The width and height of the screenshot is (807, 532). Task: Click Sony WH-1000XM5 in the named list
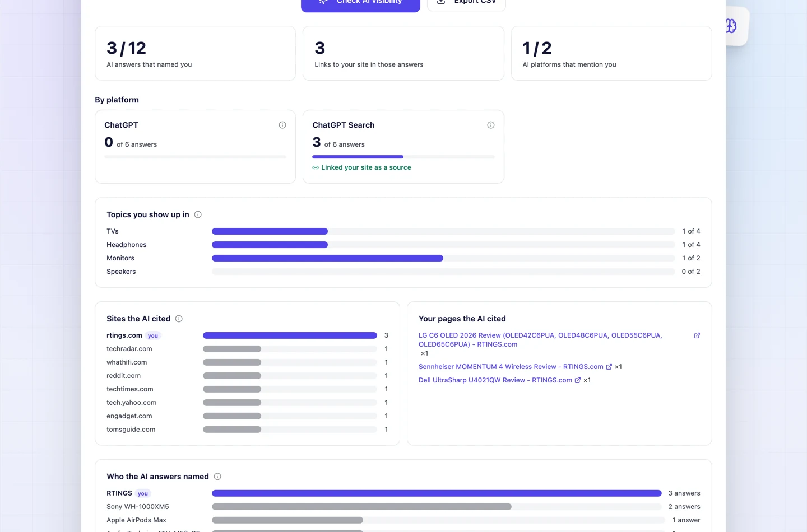(138, 507)
